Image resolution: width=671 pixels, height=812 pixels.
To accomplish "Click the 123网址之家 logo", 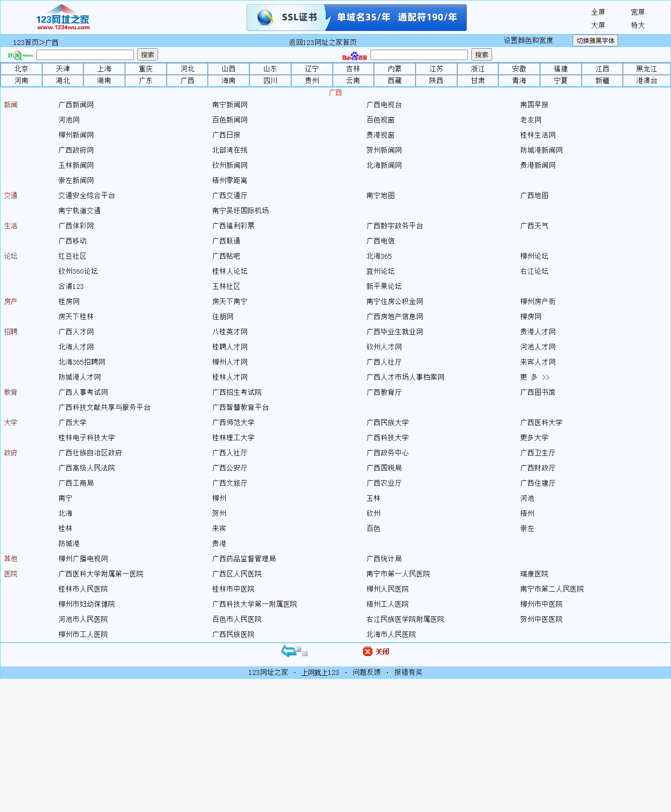I will coord(63,17).
